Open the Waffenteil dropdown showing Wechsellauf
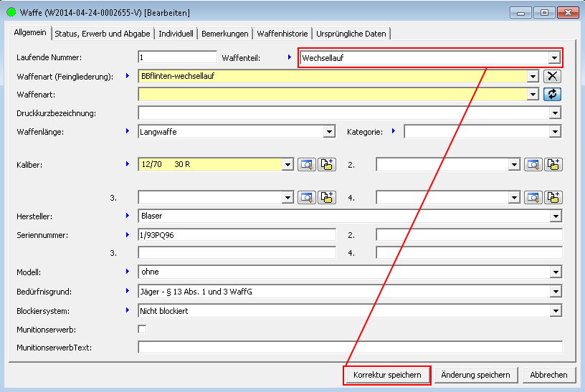Viewport: 585px width, 392px height. [554, 58]
